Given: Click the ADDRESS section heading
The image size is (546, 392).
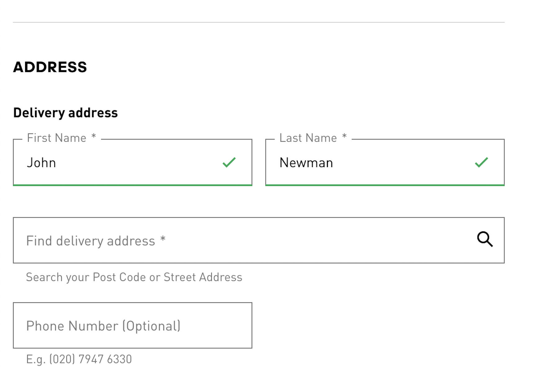Looking at the screenshot, I should pos(50,67).
